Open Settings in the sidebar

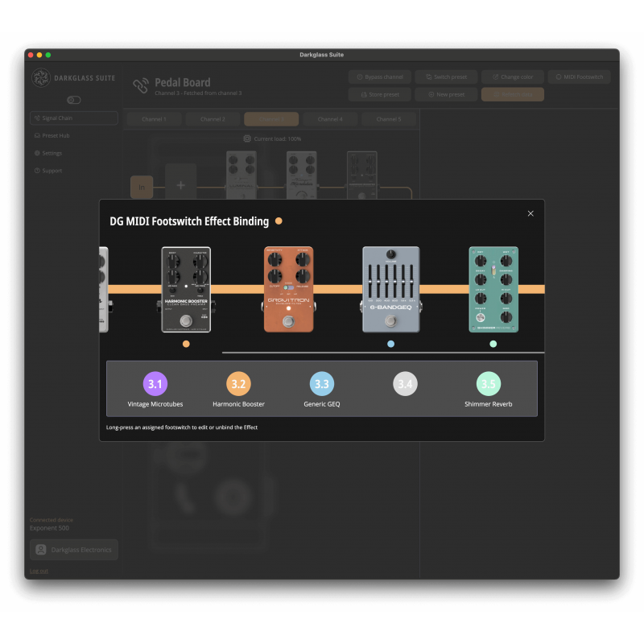[x=74, y=153]
